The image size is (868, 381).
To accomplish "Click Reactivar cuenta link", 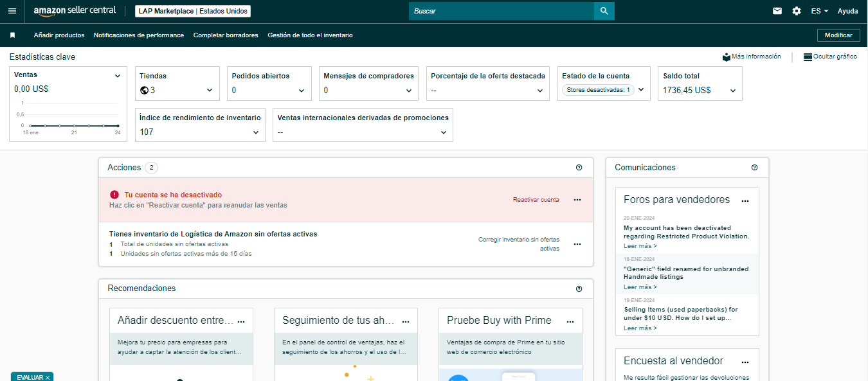I will click(x=536, y=200).
